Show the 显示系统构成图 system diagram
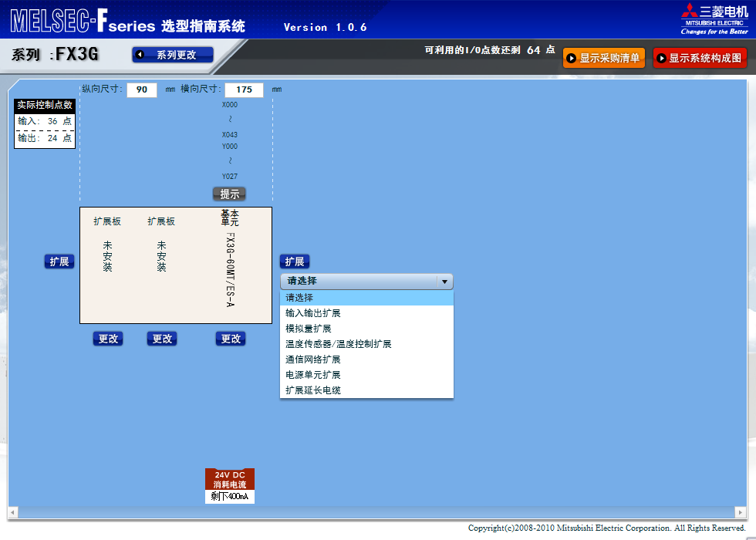Image resolution: width=756 pixels, height=540 pixels. 700,58
